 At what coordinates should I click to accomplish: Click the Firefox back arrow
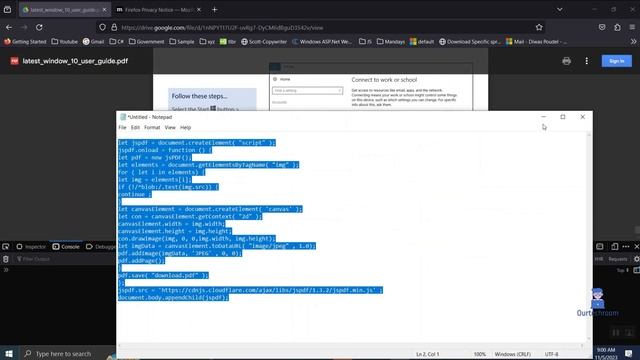coord(9,27)
